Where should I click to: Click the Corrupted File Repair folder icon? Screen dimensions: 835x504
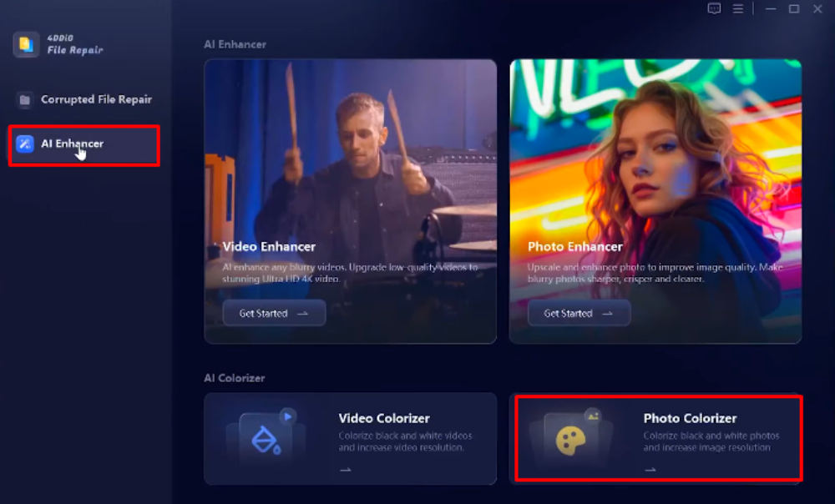[25, 99]
